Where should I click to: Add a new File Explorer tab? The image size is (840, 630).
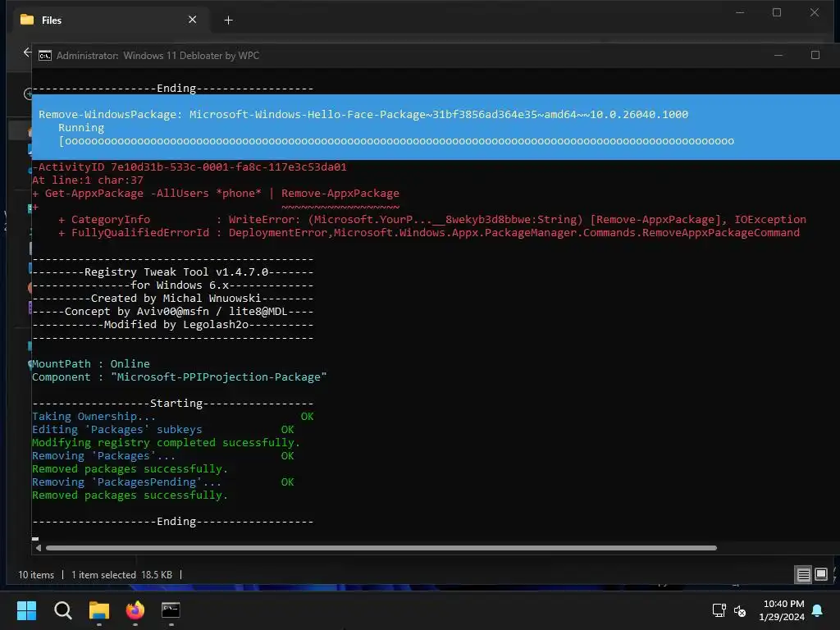[228, 21]
